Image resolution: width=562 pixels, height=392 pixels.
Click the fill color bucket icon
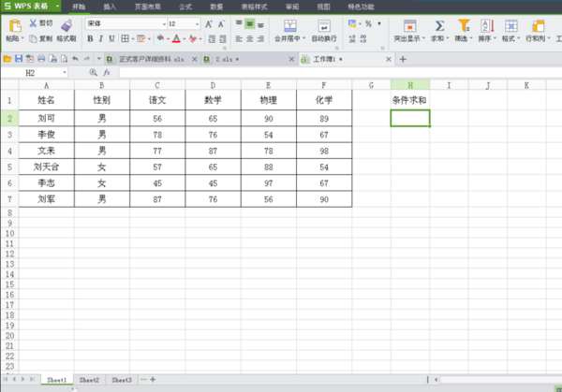click(160, 38)
